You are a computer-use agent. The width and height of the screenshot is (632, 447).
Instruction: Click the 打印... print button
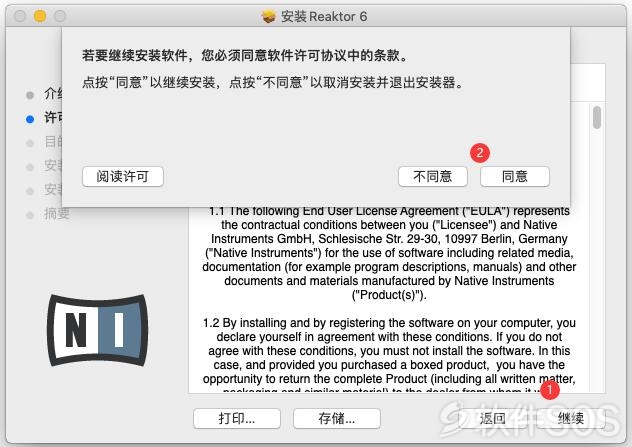click(x=237, y=418)
